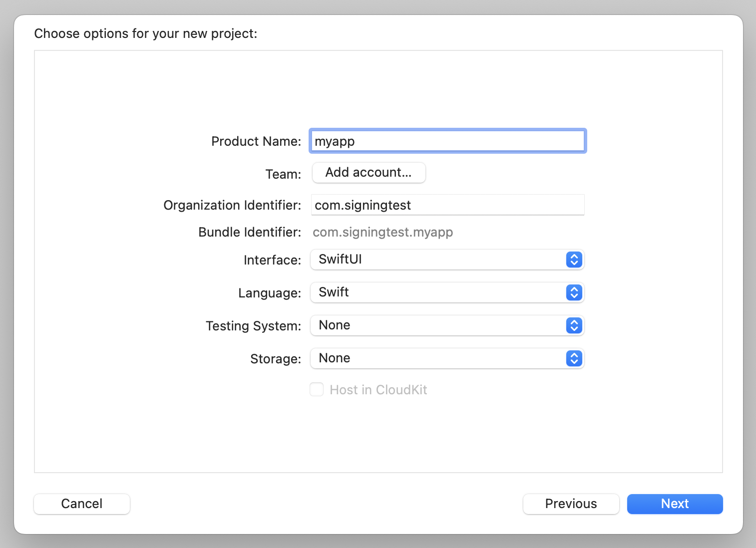Click the "Choose options for your new project" heading
This screenshot has width=756, height=548.
(x=145, y=33)
